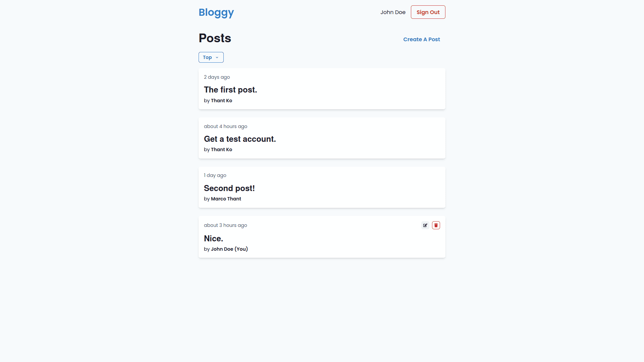Click the 1 day ago timestamp

click(215, 175)
